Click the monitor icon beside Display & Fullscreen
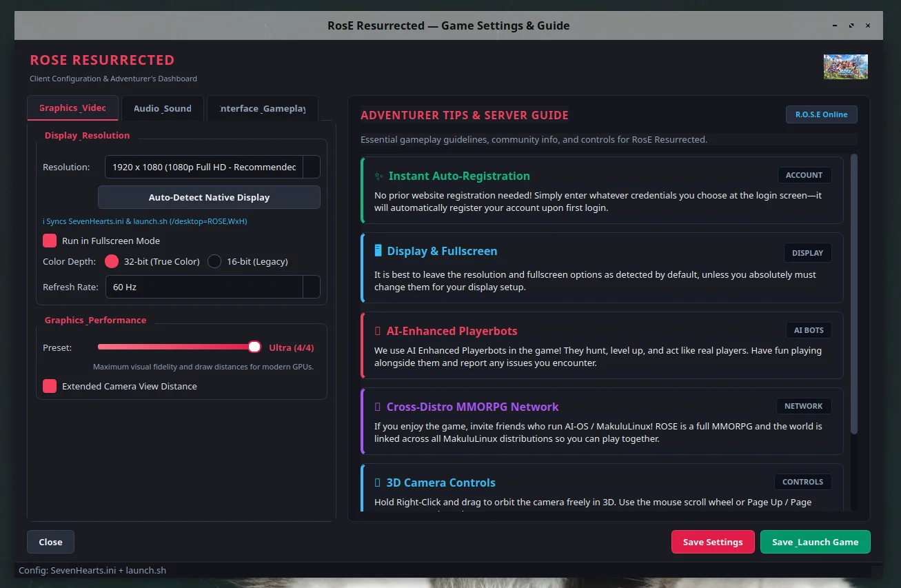Image resolution: width=901 pixels, height=588 pixels. [378, 251]
